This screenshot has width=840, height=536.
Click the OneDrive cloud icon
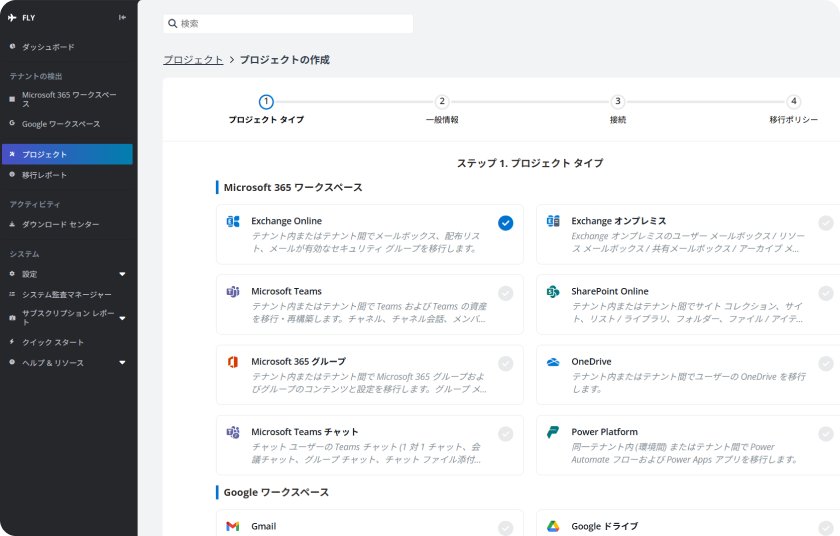click(x=553, y=362)
